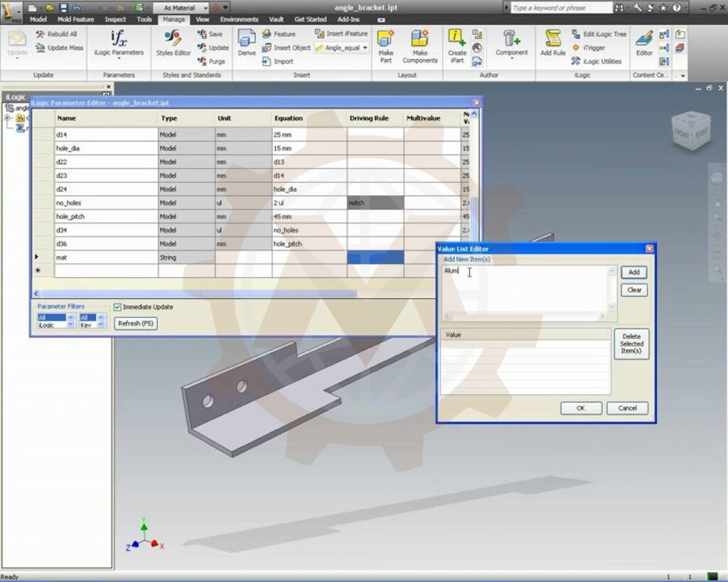The height and width of the screenshot is (582, 728).
Task: Open Edit iLogic Tree
Action: (599, 34)
